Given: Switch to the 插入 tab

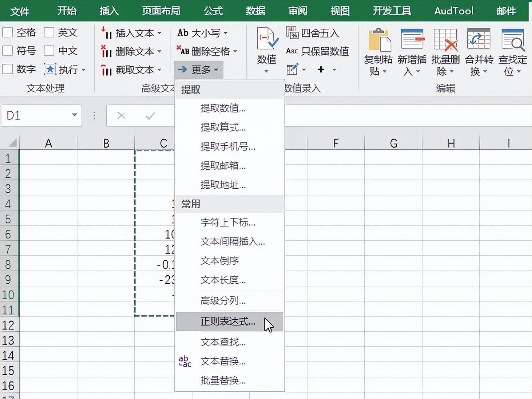Looking at the screenshot, I should pos(109,11).
